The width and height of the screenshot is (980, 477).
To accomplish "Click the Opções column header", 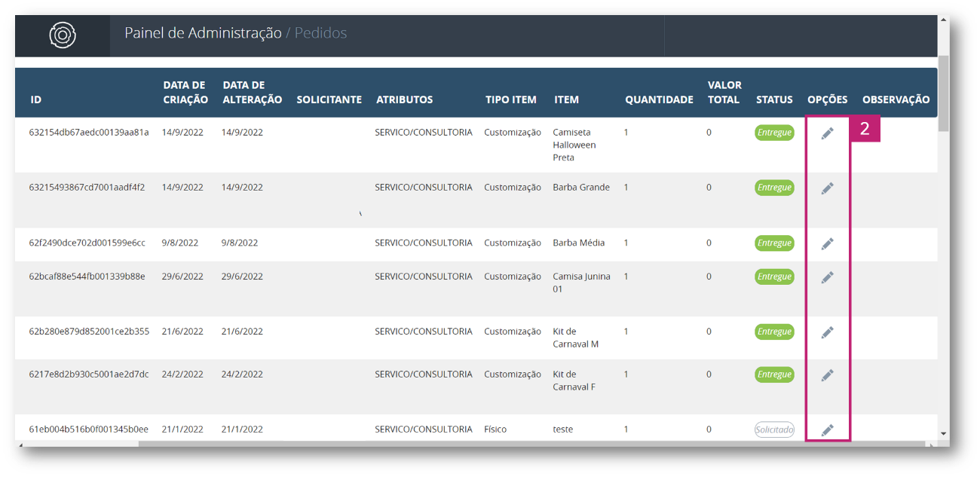I will [827, 99].
